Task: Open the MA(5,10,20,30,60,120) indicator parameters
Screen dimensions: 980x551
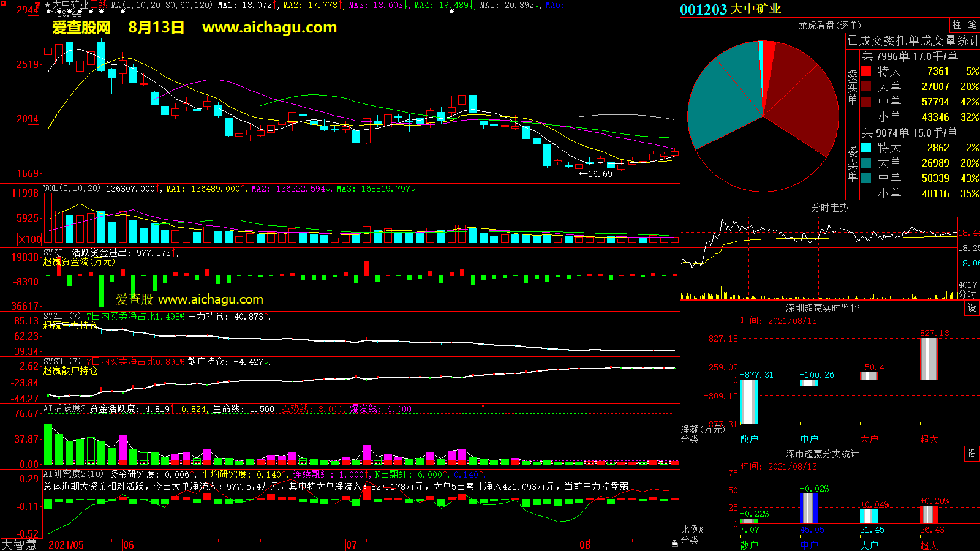Action: [x=162, y=5]
